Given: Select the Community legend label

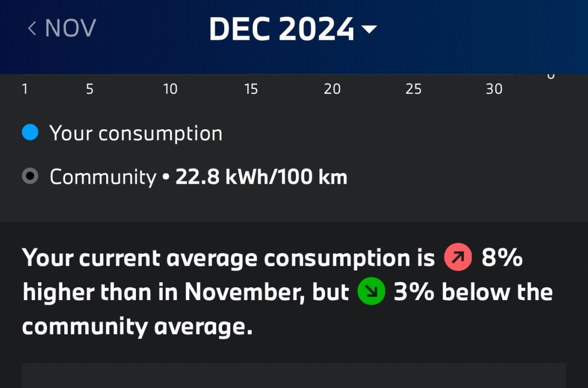Looking at the screenshot, I should tap(102, 177).
